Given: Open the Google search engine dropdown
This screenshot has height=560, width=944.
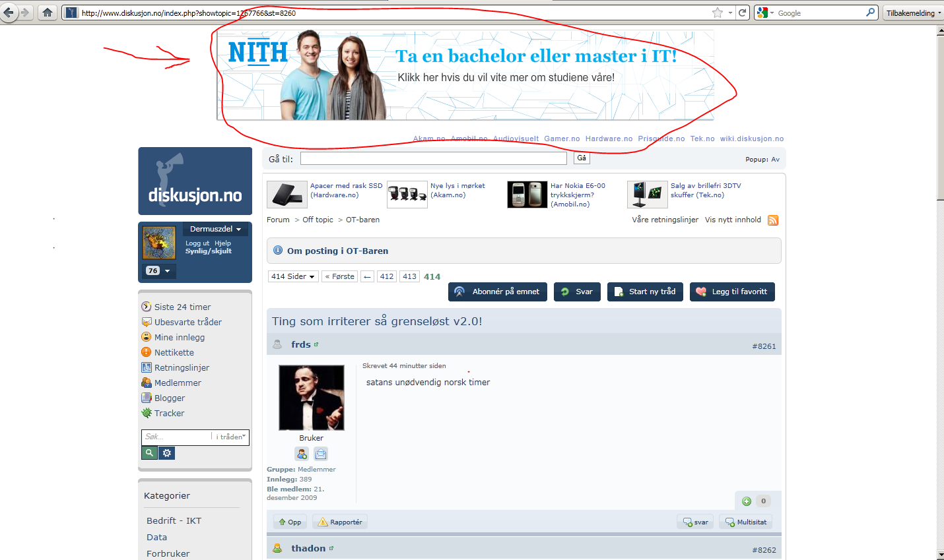Looking at the screenshot, I should coord(766,13).
